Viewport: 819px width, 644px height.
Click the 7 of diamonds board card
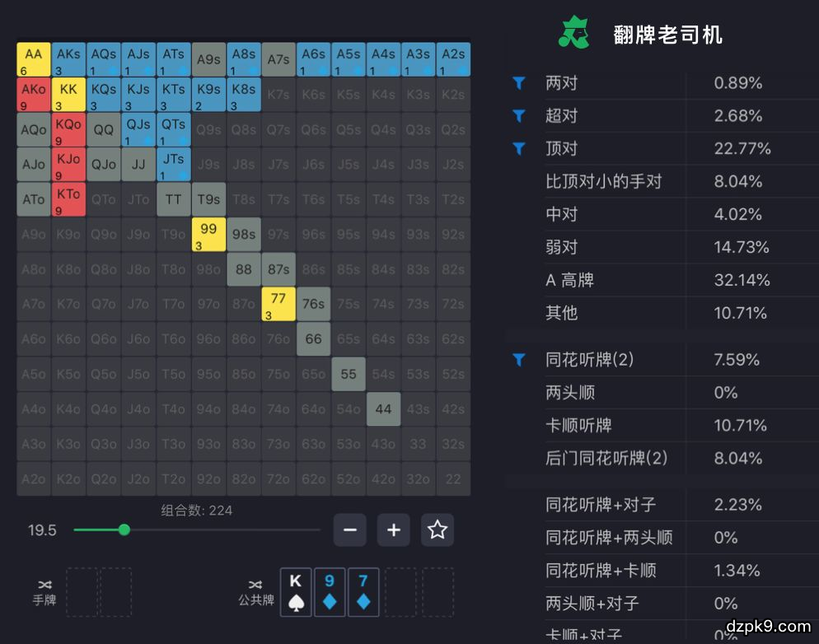(x=363, y=591)
